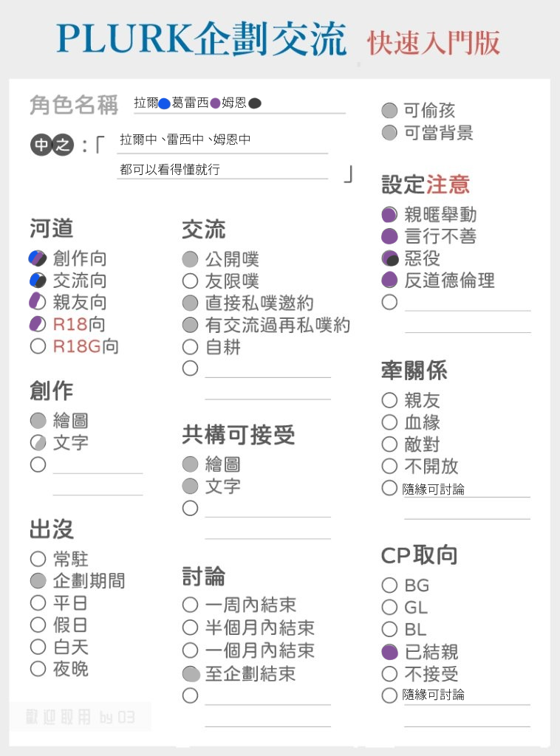Select the 文字 circle under 共構可接受
The image size is (560, 756).
pos(190,486)
